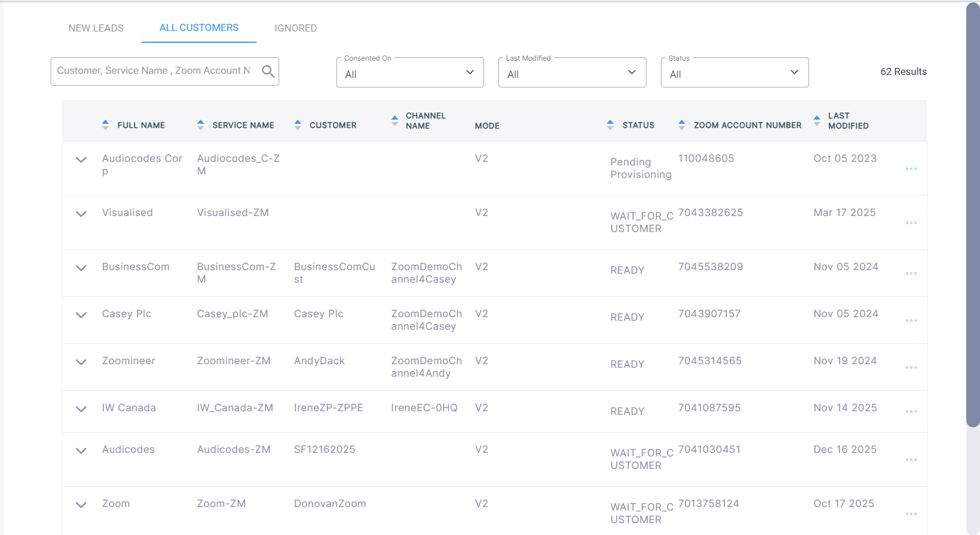Open actions menu for Audiocodes Corp row
This screenshot has width=980, height=535.
pyautogui.click(x=911, y=169)
